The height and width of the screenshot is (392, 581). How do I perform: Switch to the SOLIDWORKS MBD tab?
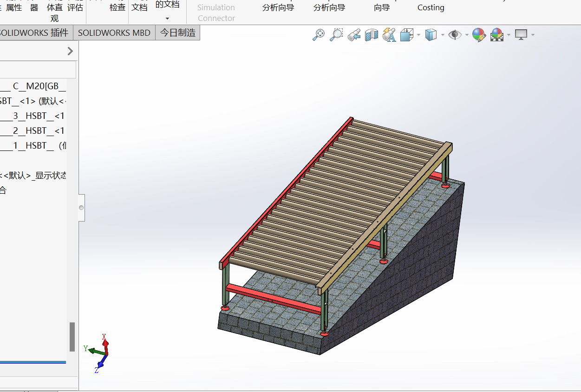coord(114,33)
